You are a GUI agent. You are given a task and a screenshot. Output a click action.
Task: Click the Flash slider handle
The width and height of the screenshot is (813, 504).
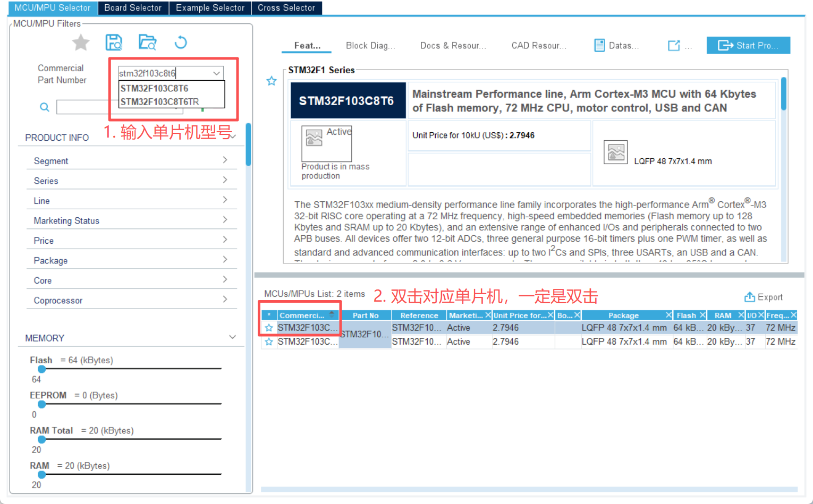tap(42, 369)
